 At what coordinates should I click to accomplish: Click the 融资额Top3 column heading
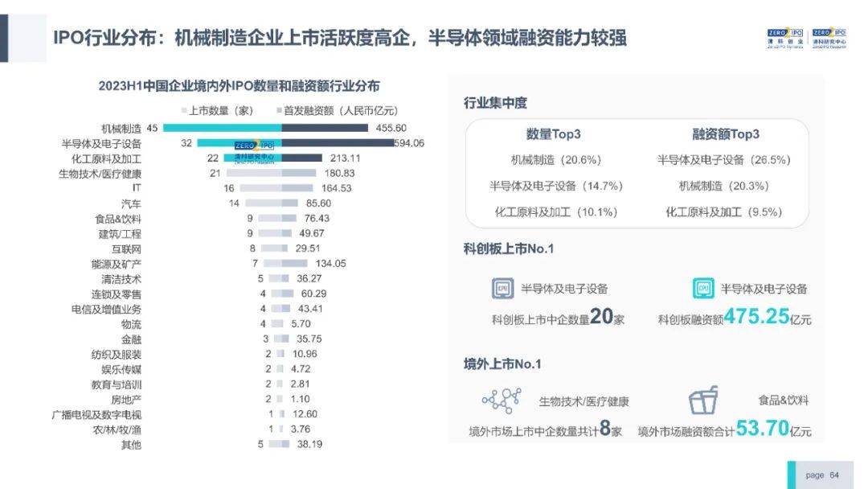click(725, 134)
